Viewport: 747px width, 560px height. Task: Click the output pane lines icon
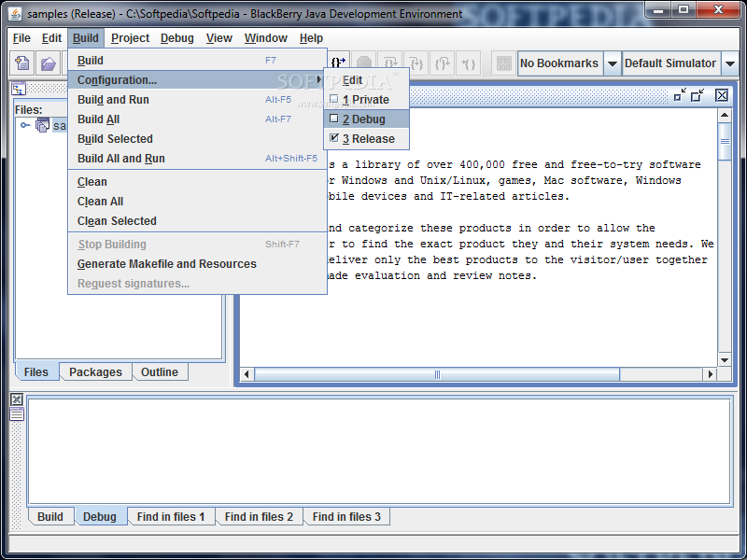[17, 414]
